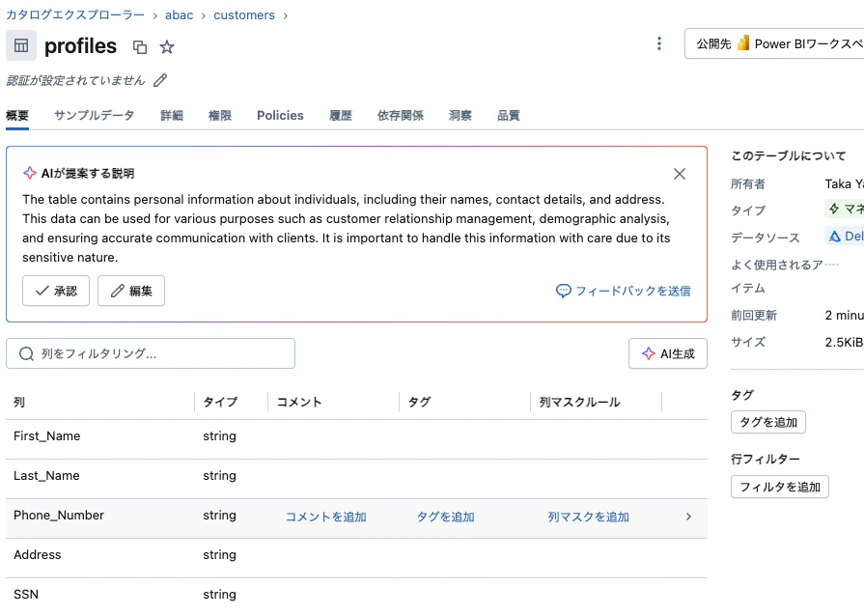Approve the AI description with 承認
Image resolution: width=864 pixels, height=616 pixels.
tap(56, 291)
